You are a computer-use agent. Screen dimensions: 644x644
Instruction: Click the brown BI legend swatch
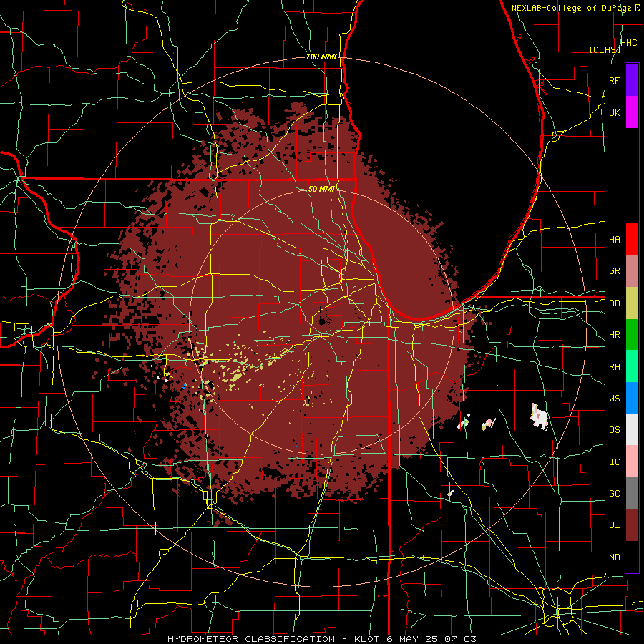coord(632,525)
